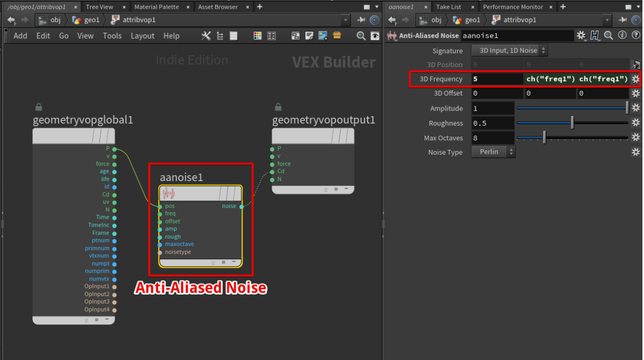
Task: Select the Tree View hierarchy icon in toolbar
Action: click(220, 35)
